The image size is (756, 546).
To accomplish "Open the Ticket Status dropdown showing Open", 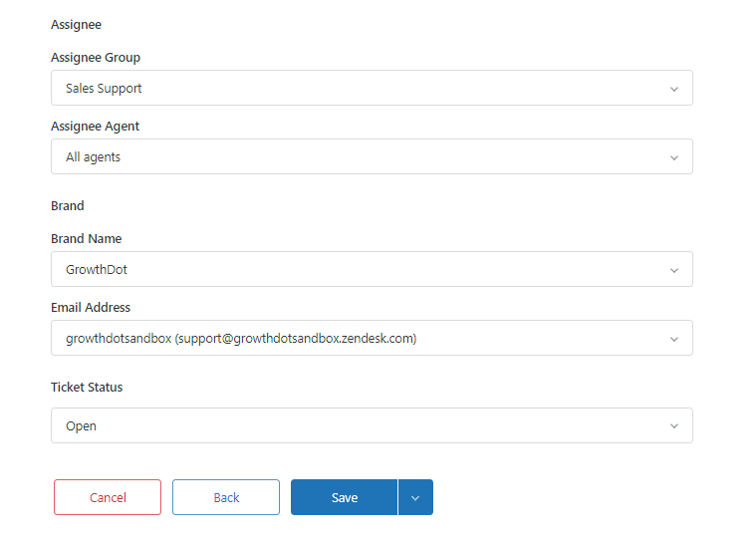I will (x=372, y=425).
